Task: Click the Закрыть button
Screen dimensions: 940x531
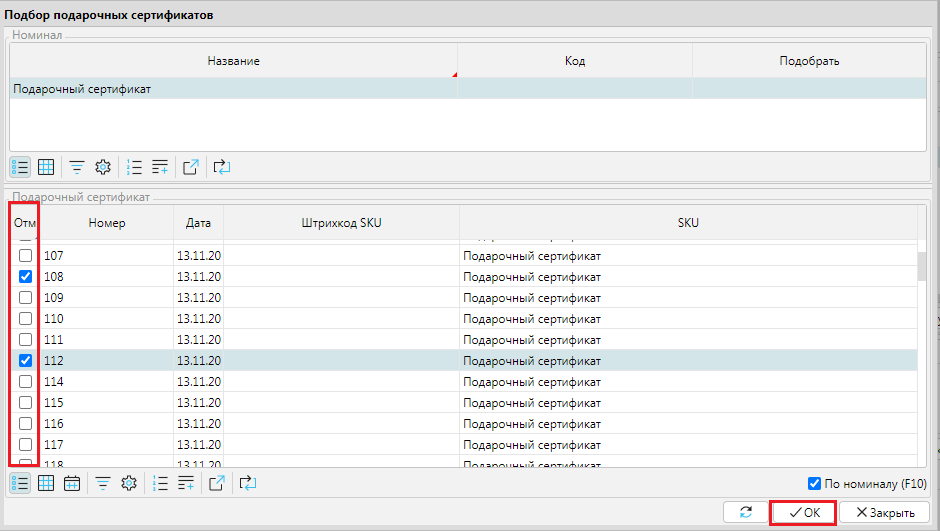Action: click(x=878, y=513)
